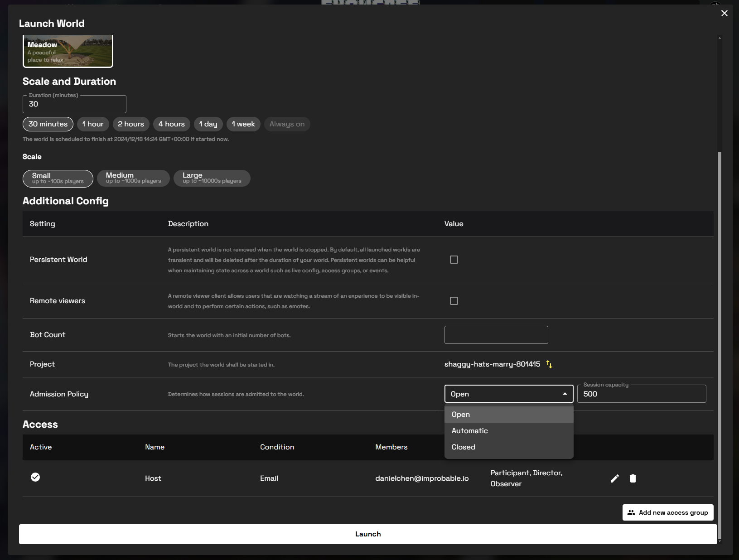Enable the Remote viewers checkbox
Viewport: 739px width, 560px height.
(x=454, y=301)
